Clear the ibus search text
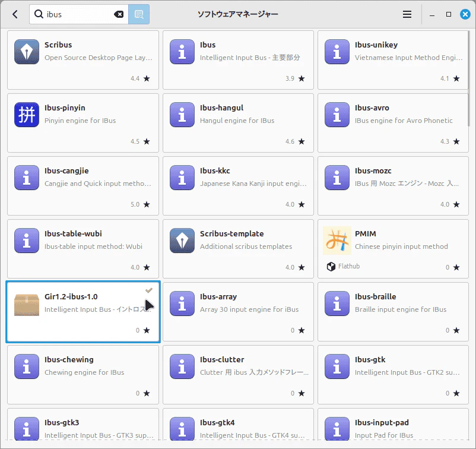The width and height of the screenshot is (476, 449). click(x=119, y=14)
